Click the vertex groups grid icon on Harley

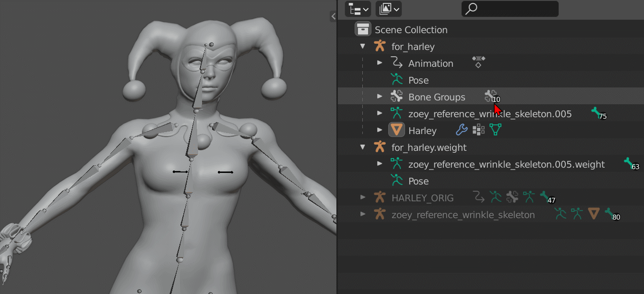478,130
